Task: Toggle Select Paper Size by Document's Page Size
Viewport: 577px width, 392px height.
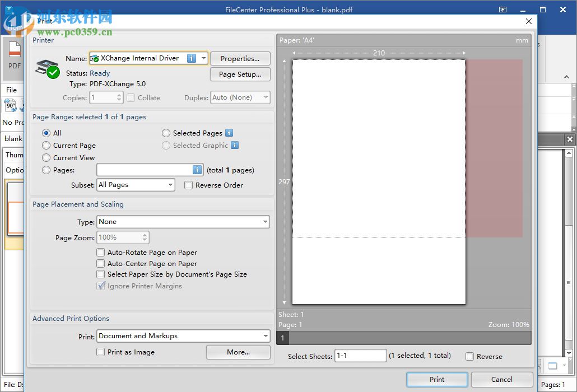Action: (x=100, y=274)
